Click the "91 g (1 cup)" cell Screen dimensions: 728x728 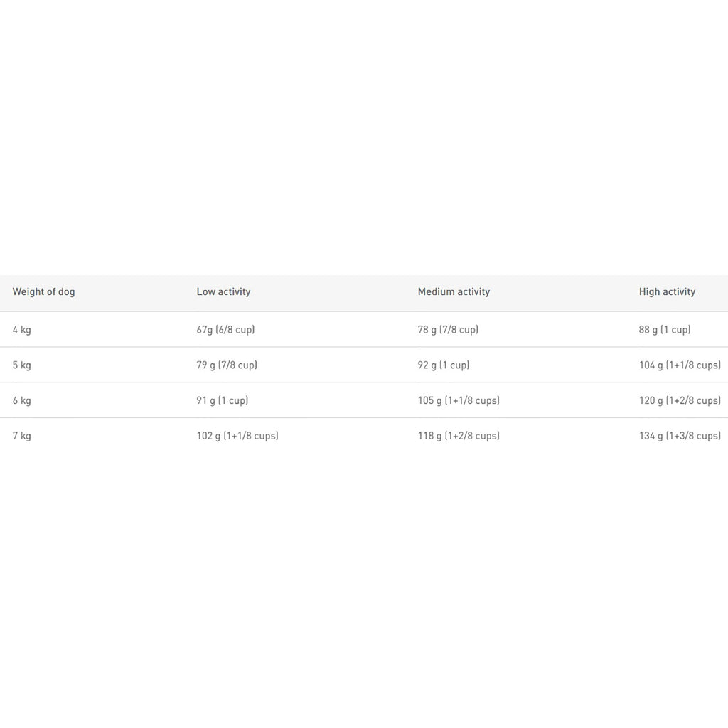223,401
